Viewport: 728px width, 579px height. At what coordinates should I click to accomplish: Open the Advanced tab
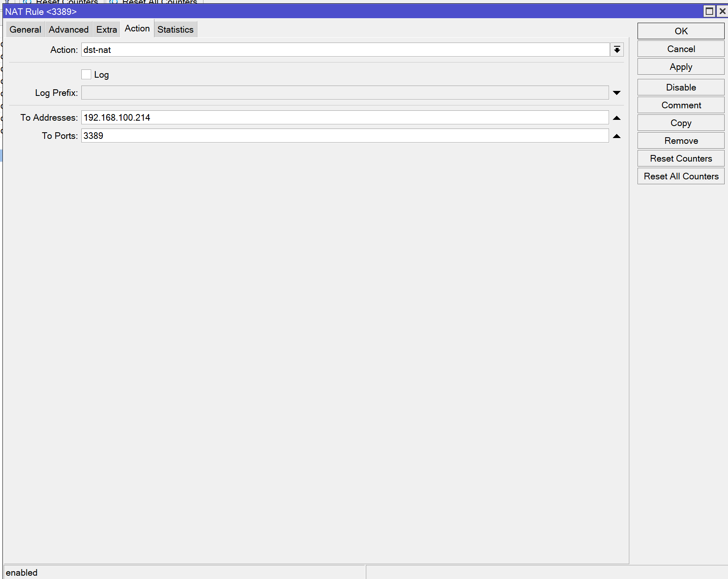pos(69,29)
